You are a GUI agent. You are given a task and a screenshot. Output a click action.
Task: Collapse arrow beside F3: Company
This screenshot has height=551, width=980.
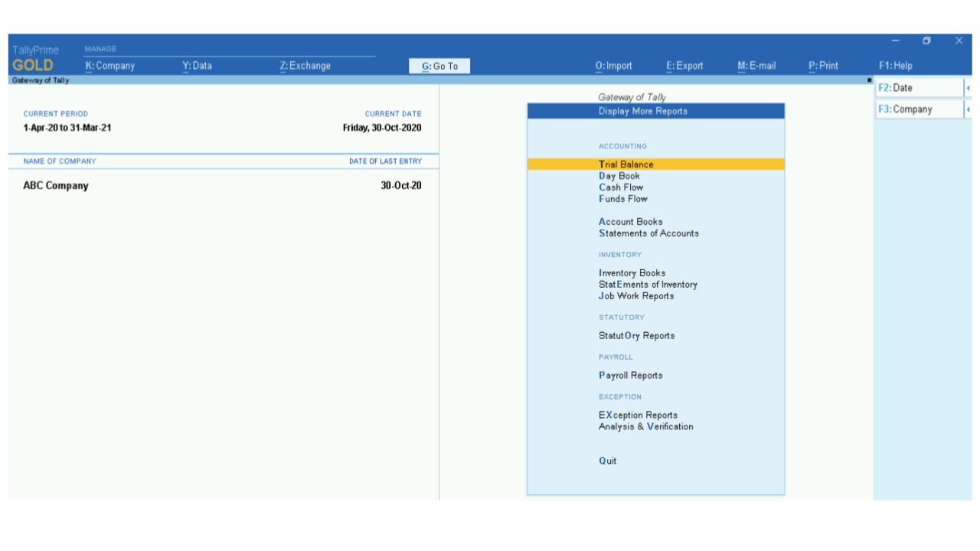(x=969, y=109)
